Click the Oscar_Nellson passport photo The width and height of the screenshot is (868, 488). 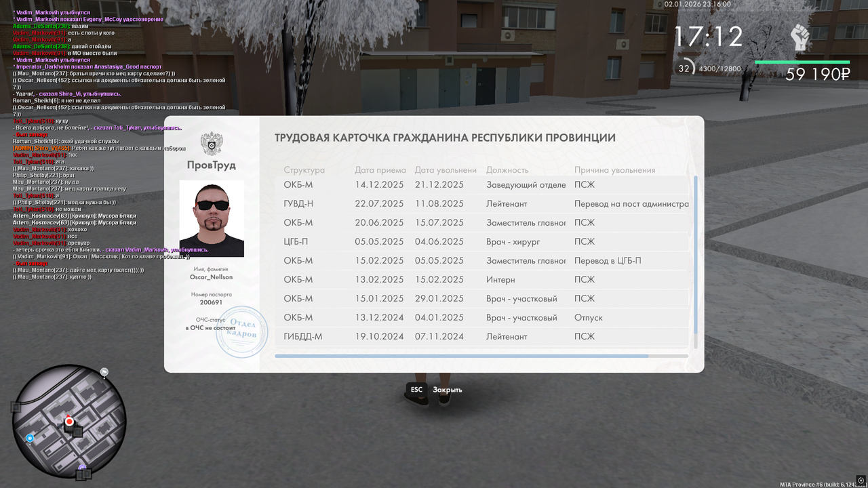click(x=212, y=218)
